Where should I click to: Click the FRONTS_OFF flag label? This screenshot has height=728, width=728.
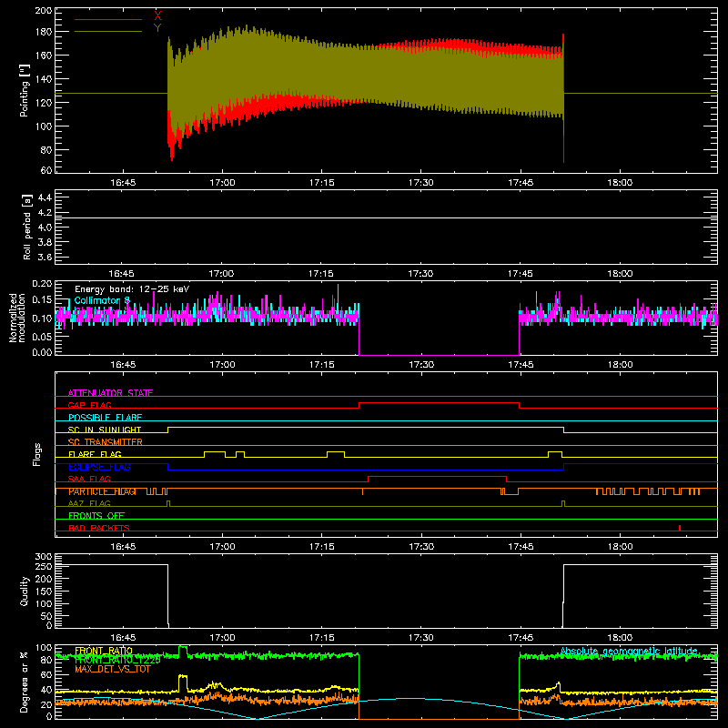(96, 516)
